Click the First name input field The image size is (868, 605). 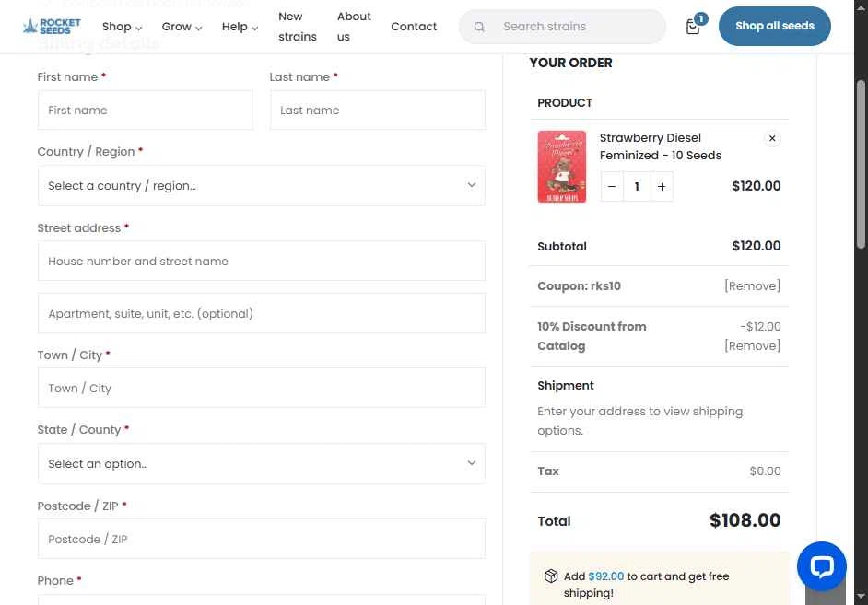pos(146,111)
